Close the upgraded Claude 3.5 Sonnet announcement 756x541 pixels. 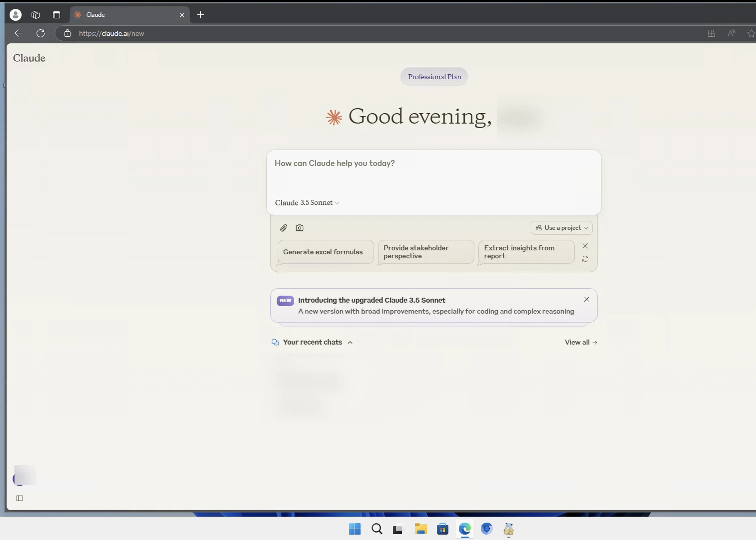pos(587,299)
